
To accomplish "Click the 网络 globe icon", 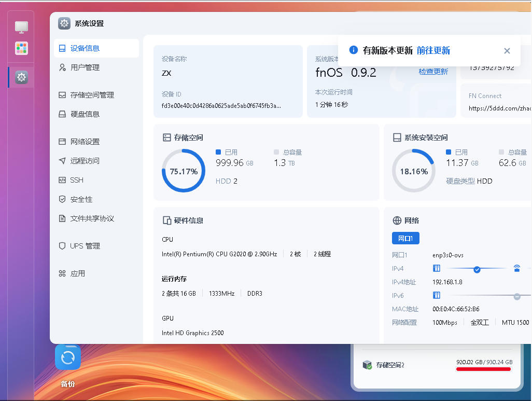I will (397, 220).
